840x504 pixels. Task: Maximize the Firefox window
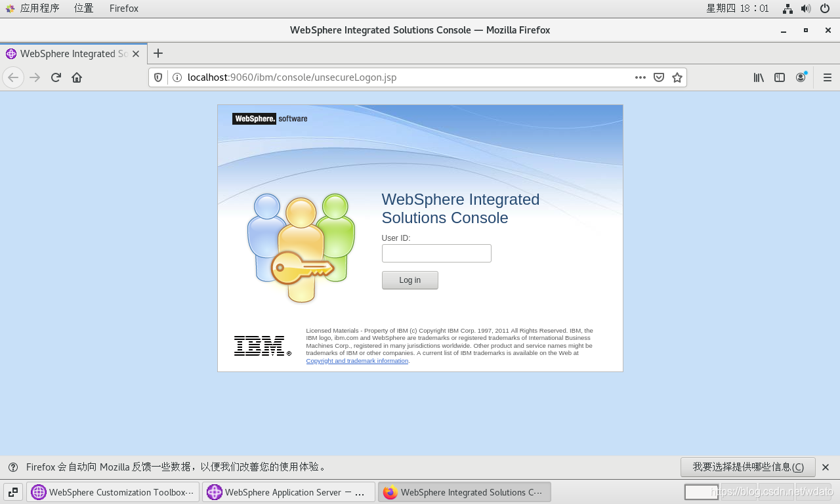point(806,30)
